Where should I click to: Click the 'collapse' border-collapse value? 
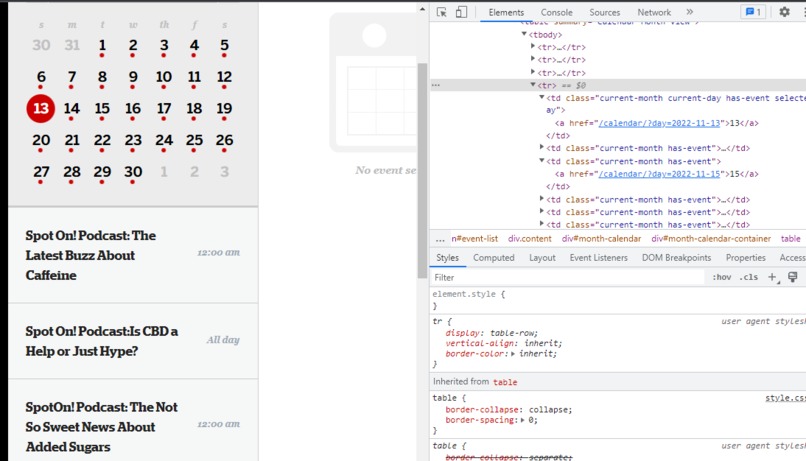(549, 410)
